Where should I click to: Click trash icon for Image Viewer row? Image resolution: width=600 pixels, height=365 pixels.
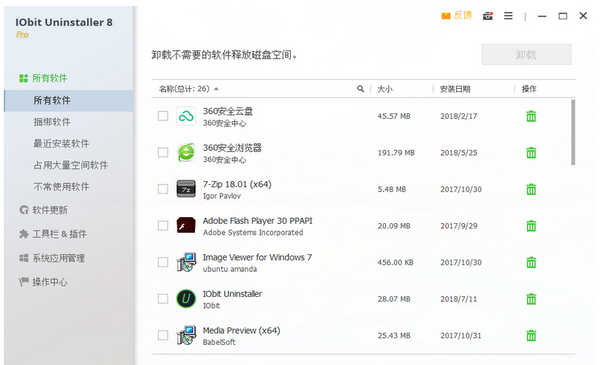point(531,262)
